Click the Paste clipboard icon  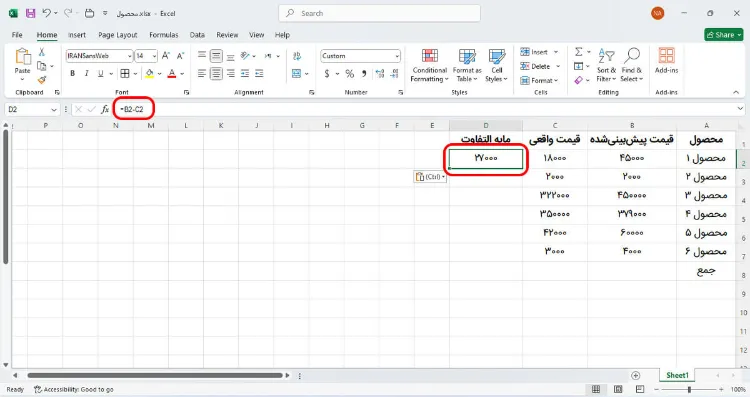pos(22,56)
